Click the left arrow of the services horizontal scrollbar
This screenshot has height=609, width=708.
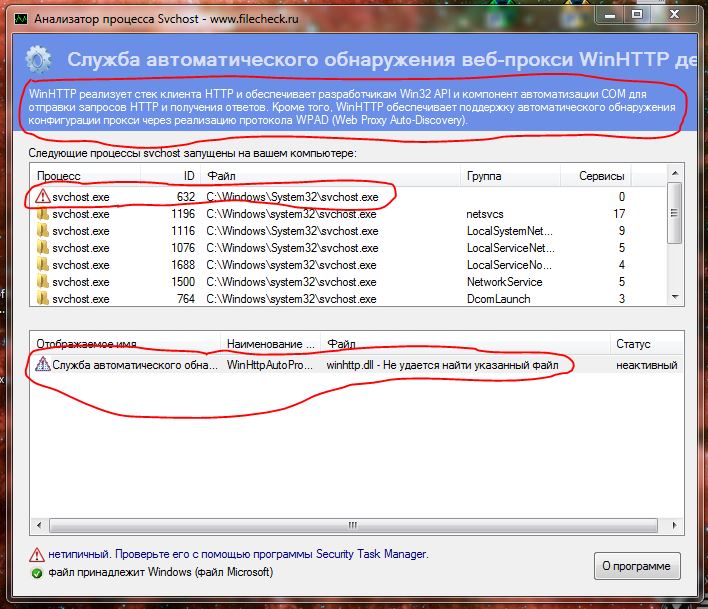39,525
